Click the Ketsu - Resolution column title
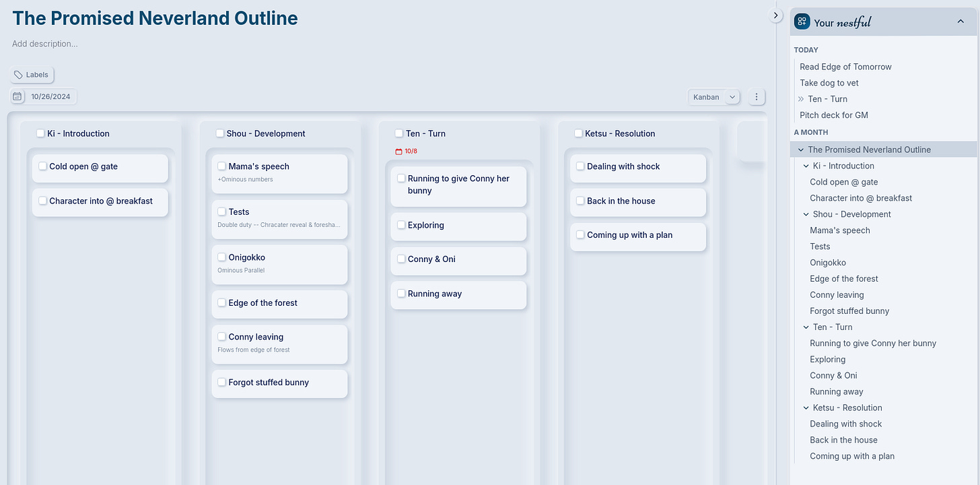 620,133
